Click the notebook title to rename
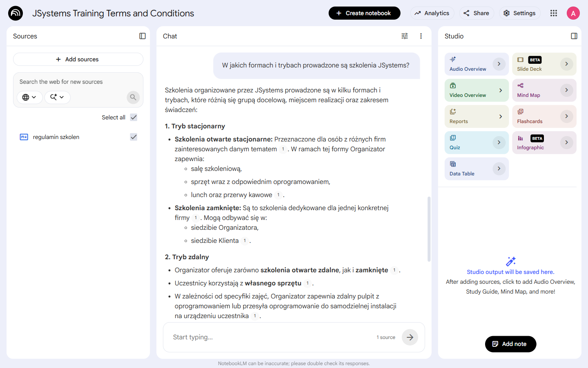 coord(113,13)
